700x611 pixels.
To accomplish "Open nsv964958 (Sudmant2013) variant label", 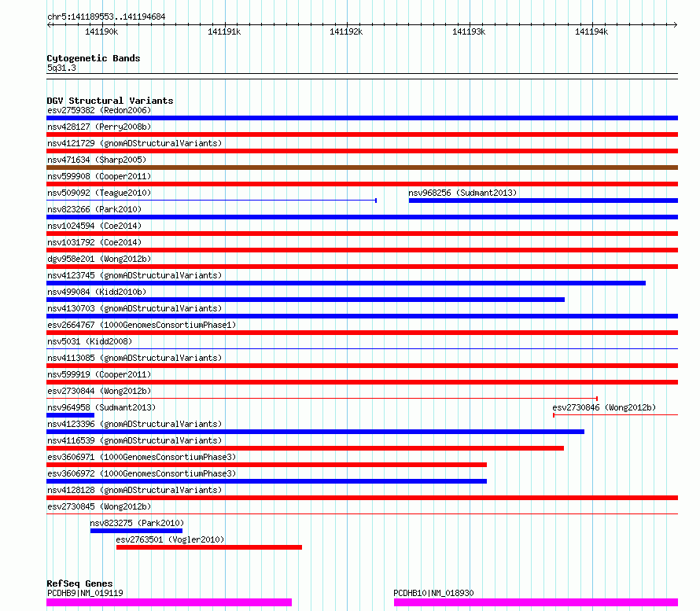I will tap(101, 407).
